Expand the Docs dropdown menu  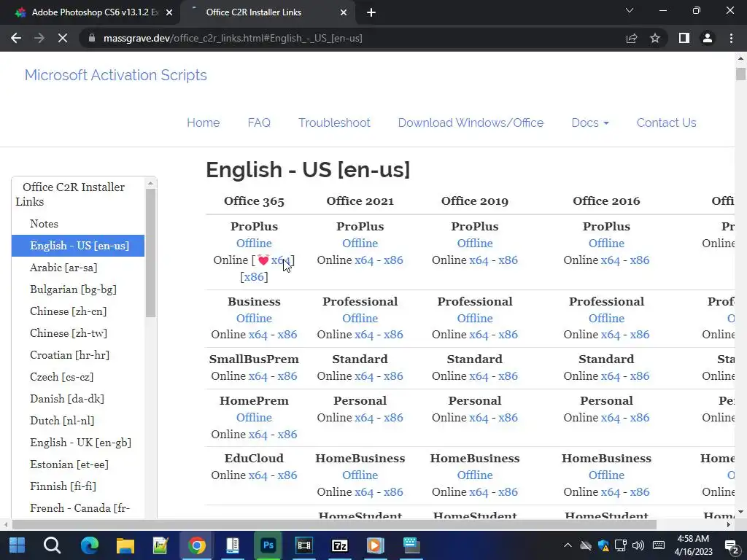(x=590, y=122)
